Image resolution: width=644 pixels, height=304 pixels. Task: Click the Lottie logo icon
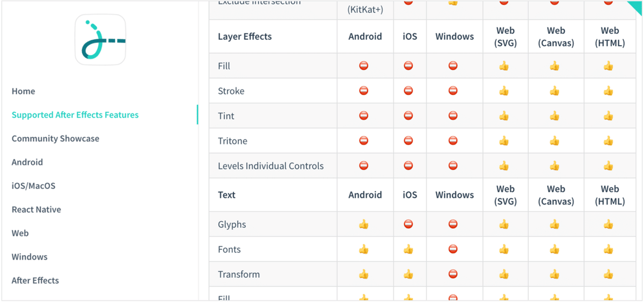pos(100,39)
